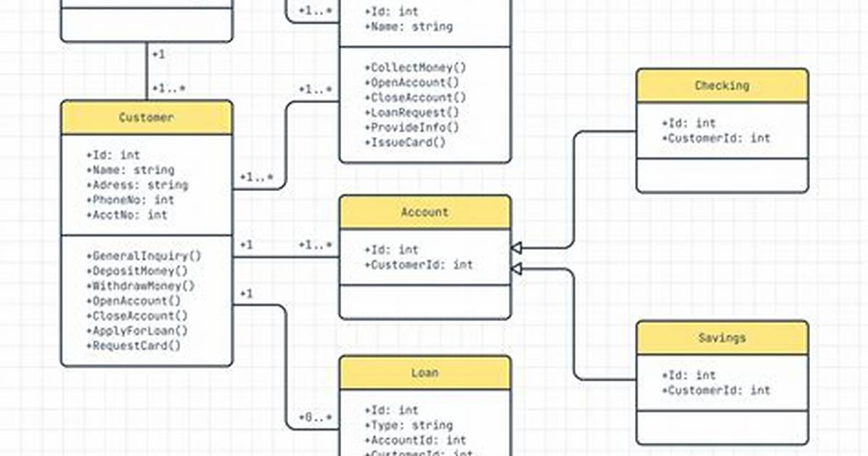Select the Checking class header
868x456 pixels.
[722, 86]
